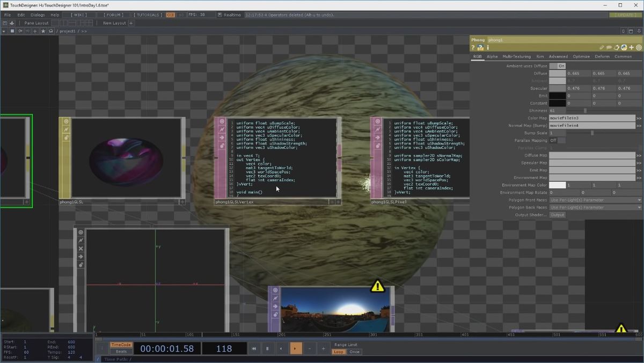Toggle the Realtime checkbox
Screen dimensions: 644x363
(221, 15)
